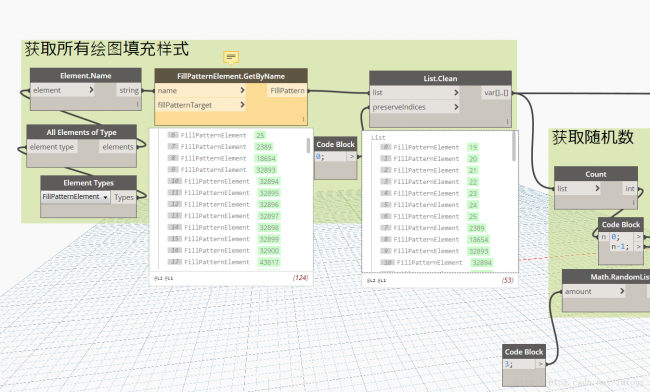Click the string output port of Element.Name
Viewport: 650px width, 392px height.
coord(129,90)
